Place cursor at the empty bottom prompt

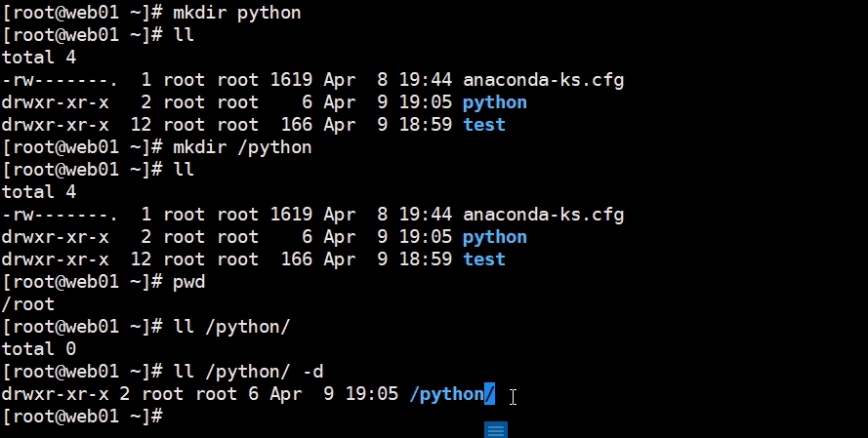coord(174,417)
